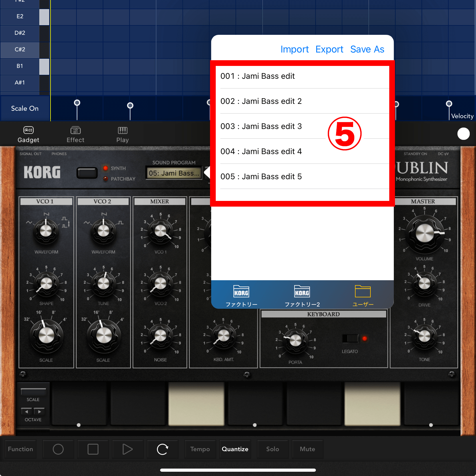The image size is (476, 476).
Task: Select preset 004 : Jami Bass edit 4
Action: pos(302,152)
